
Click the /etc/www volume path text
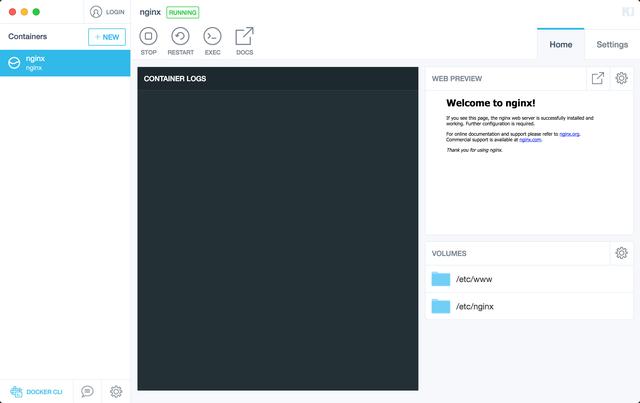(474, 279)
